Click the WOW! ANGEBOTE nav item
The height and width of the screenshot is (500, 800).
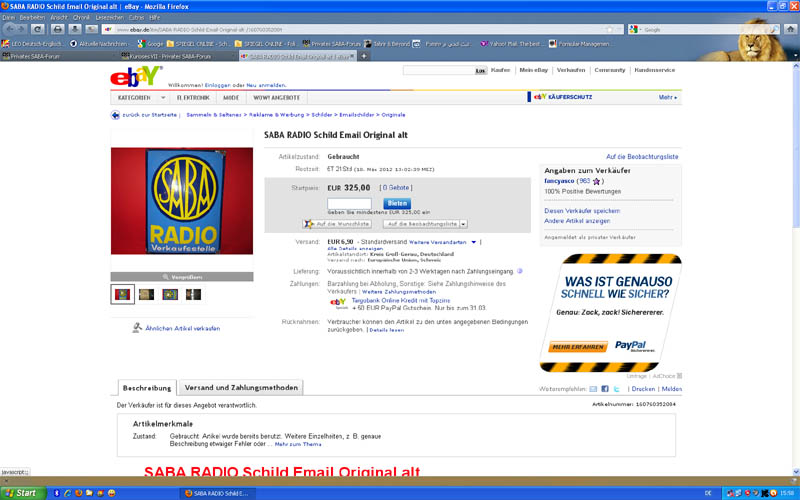(x=277, y=97)
